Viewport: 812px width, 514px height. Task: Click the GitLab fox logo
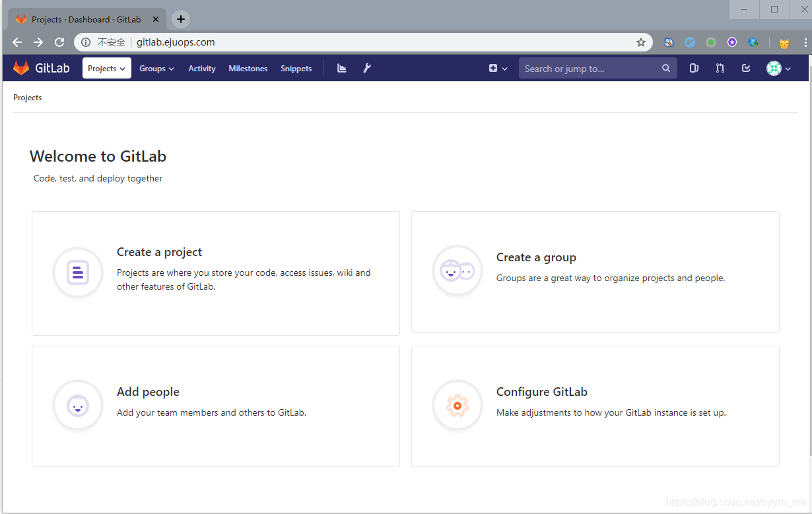pyautogui.click(x=21, y=68)
